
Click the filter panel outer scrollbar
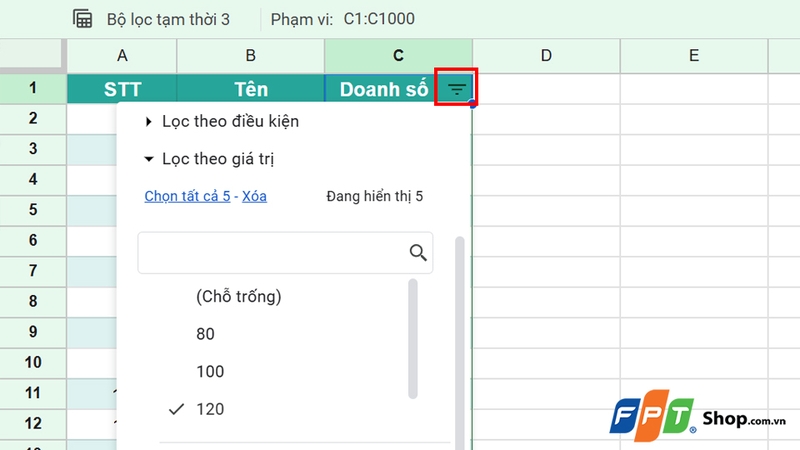tap(460, 340)
